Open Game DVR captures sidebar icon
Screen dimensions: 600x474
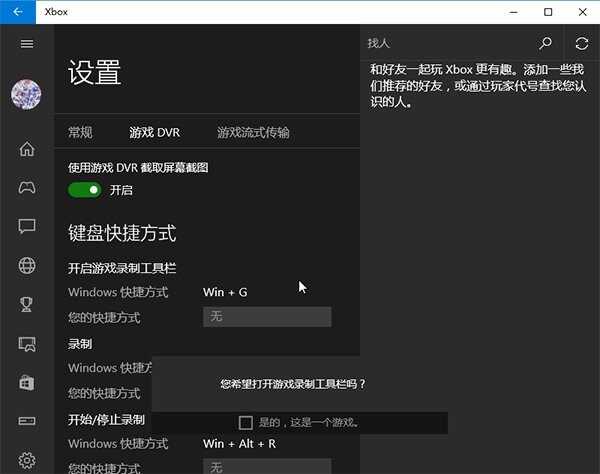[x=27, y=343]
